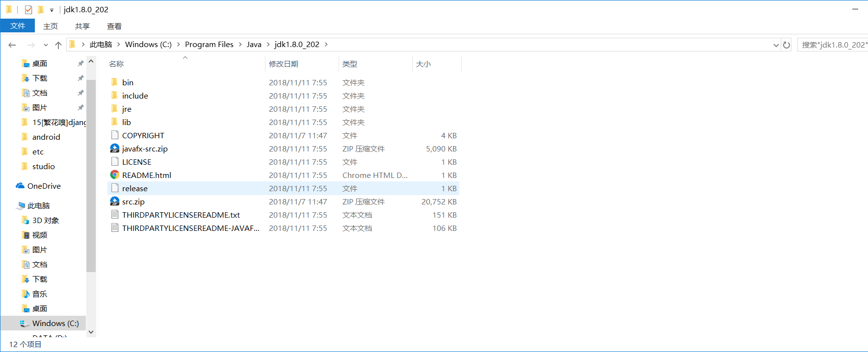Image resolution: width=868 pixels, height=352 pixels.
Task: Select the release file icon
Action: [x=114, y=188]
